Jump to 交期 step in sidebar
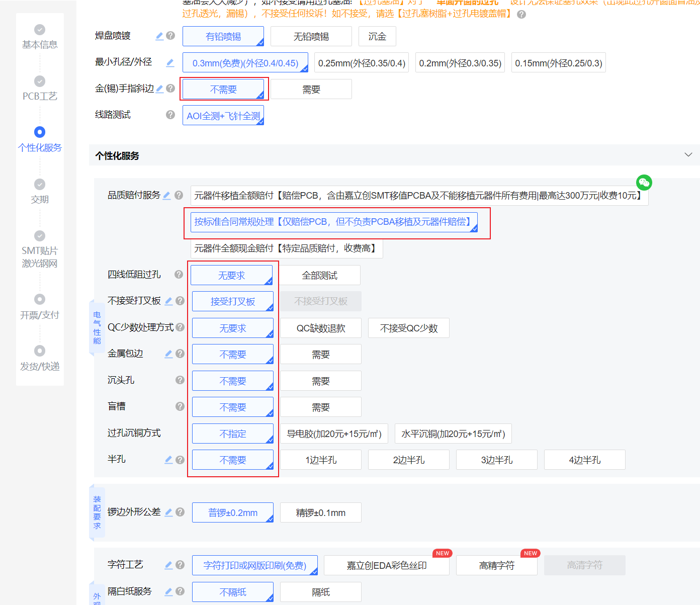This screenshot has width=700, height=605. coord(40,192)
